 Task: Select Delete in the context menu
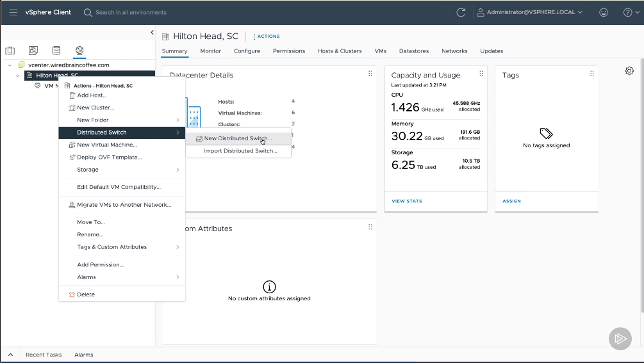tap(86, 294)
